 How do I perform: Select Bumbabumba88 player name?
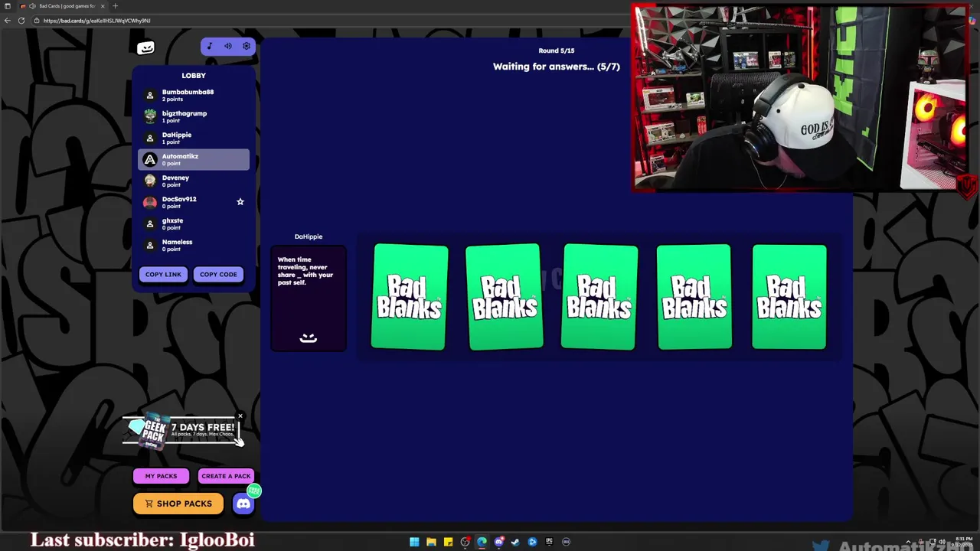[x=188, y=92]
